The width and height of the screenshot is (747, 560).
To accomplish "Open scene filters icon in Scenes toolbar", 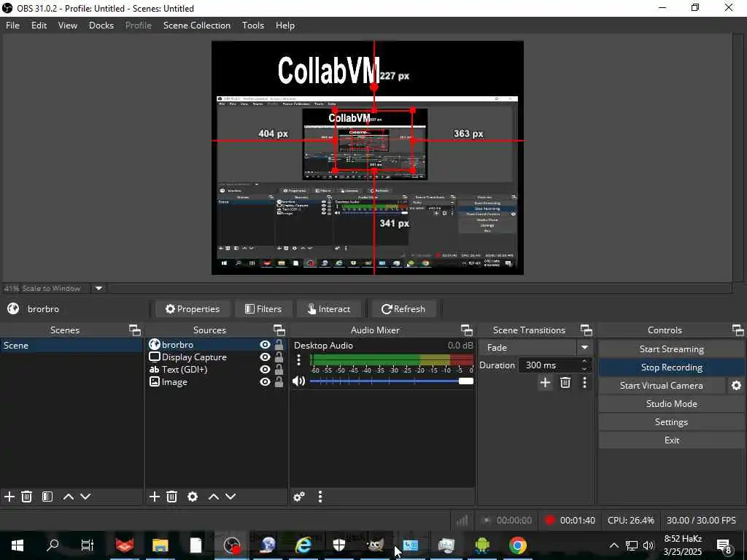I will click(47, 497).
